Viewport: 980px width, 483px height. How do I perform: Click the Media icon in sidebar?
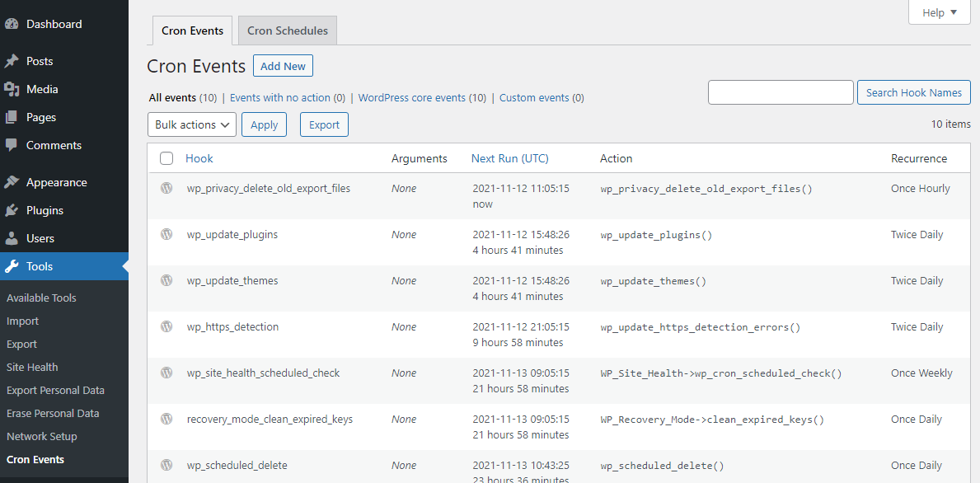click(x=12, y=89)
